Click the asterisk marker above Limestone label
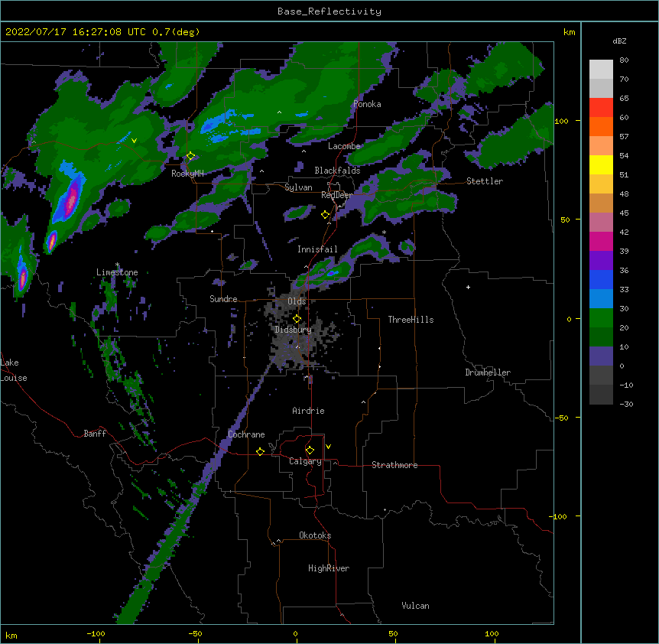Screen dimensions: 659x644 (x=117, y=265)
